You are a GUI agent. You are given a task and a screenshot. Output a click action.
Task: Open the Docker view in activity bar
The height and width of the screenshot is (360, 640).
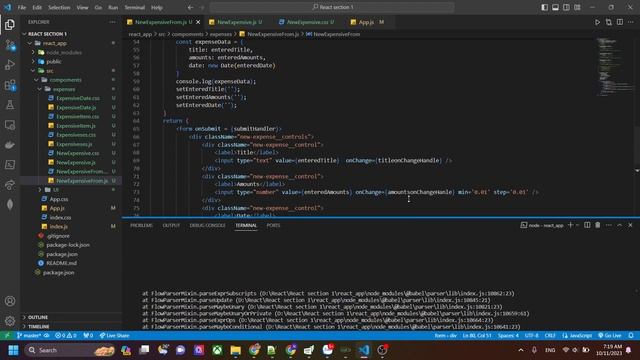tap(10, 145)
